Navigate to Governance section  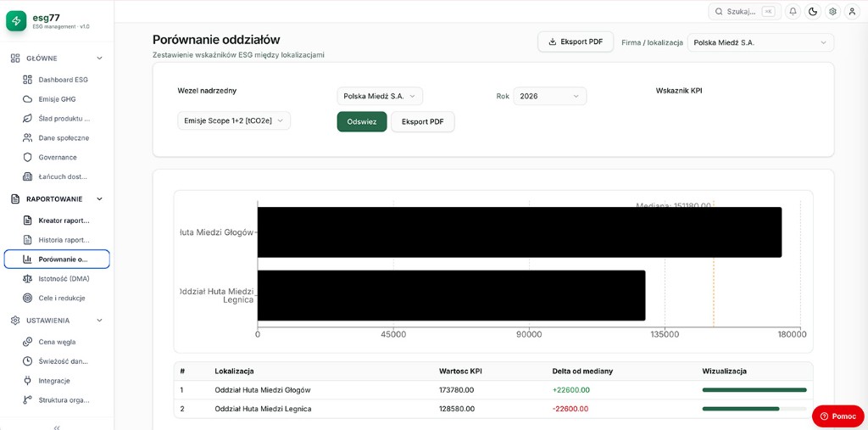click(57, 158)
